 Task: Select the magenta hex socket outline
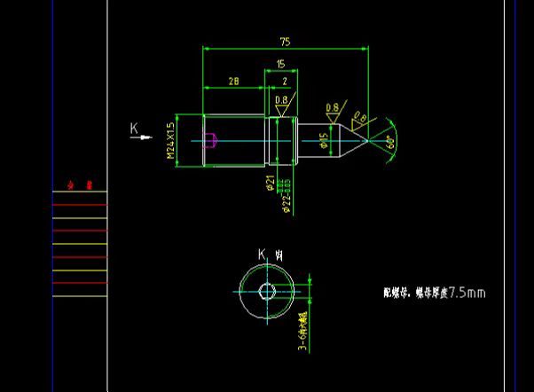[x=210, y=139]
